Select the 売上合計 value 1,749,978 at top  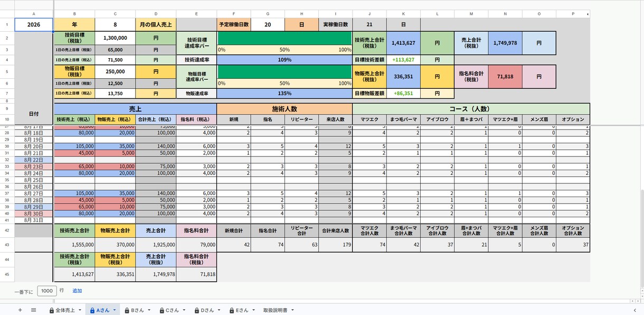coord(505,43)
